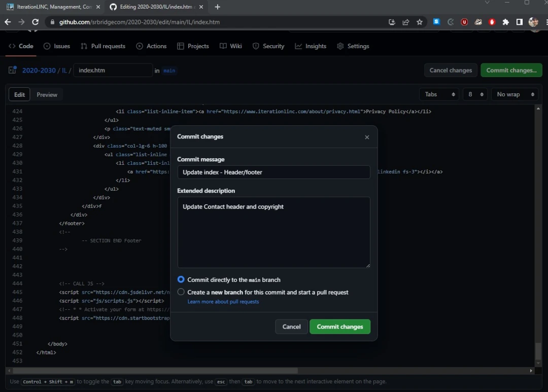Install app icon in address bar
Screen dimensions: 548x392
tap(392, 22)
